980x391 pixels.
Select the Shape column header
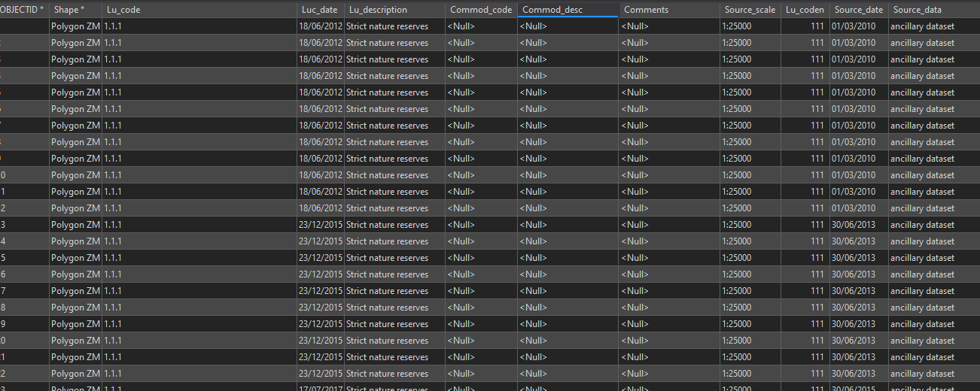pyautogui.click(x=75, y=10)
